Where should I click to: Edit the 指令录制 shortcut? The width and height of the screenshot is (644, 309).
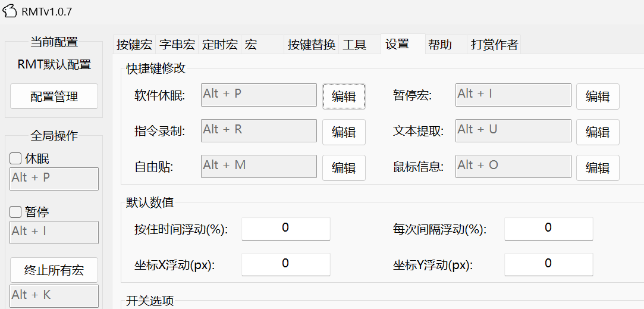click(344, 132)
